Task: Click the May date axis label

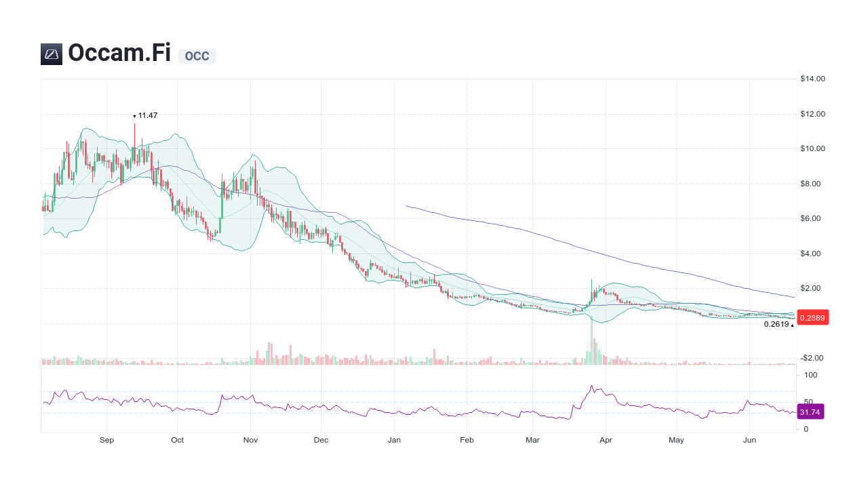Action: coord(677,440)
